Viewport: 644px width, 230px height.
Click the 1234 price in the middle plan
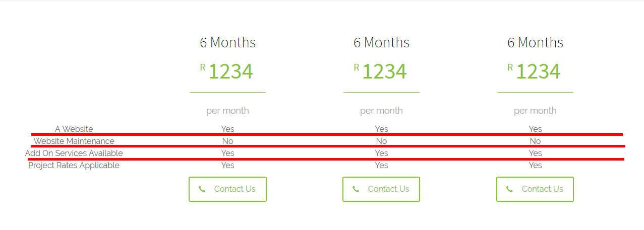(384, 71)
